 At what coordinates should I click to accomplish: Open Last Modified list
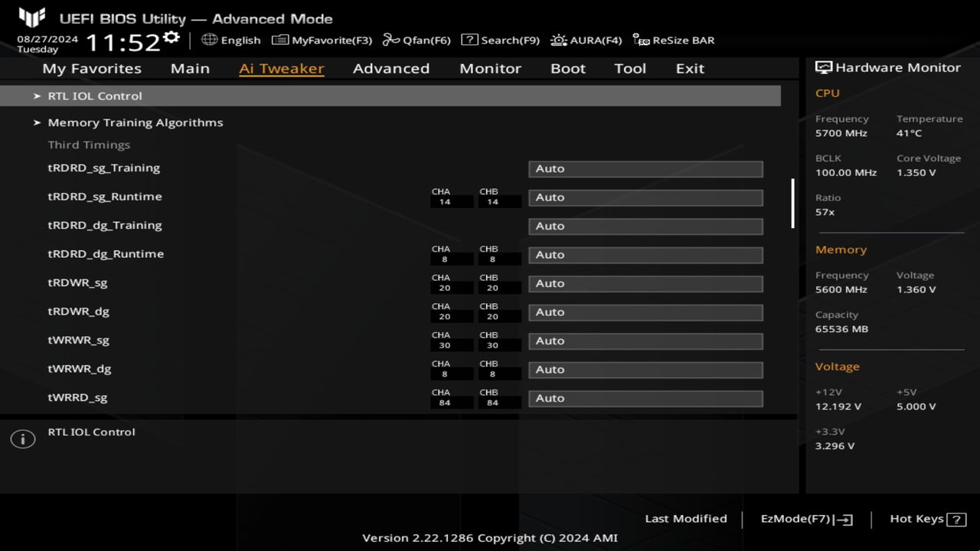pyautogui.click(x=686, y=519)
